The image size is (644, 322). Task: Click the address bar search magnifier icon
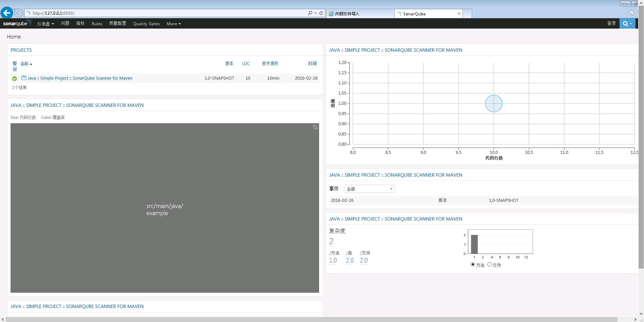[310, 13]
